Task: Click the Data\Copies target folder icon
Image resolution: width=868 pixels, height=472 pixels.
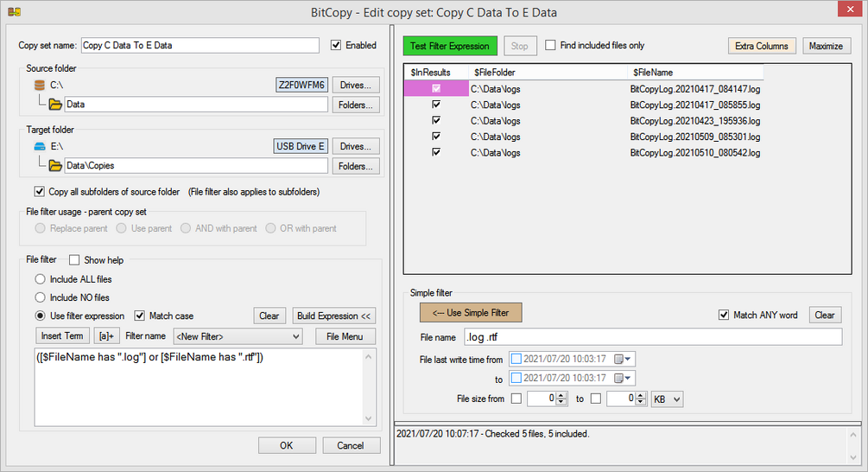Action: (x=54, y=166)
